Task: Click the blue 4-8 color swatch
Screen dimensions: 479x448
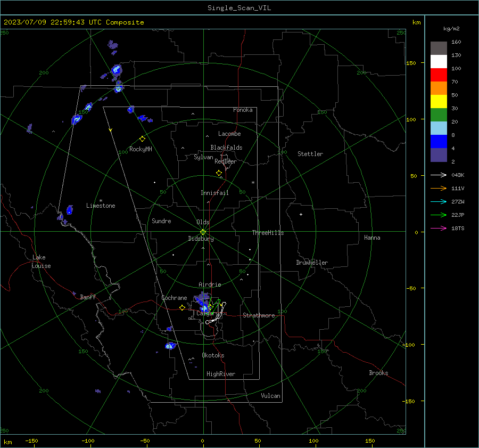Action: [439, 141]
